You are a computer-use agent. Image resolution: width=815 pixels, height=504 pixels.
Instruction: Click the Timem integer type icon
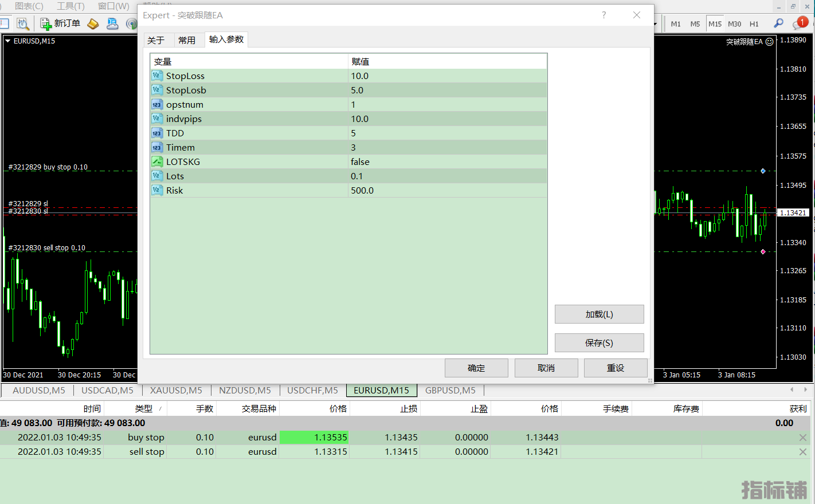click(x=157, y=147)
